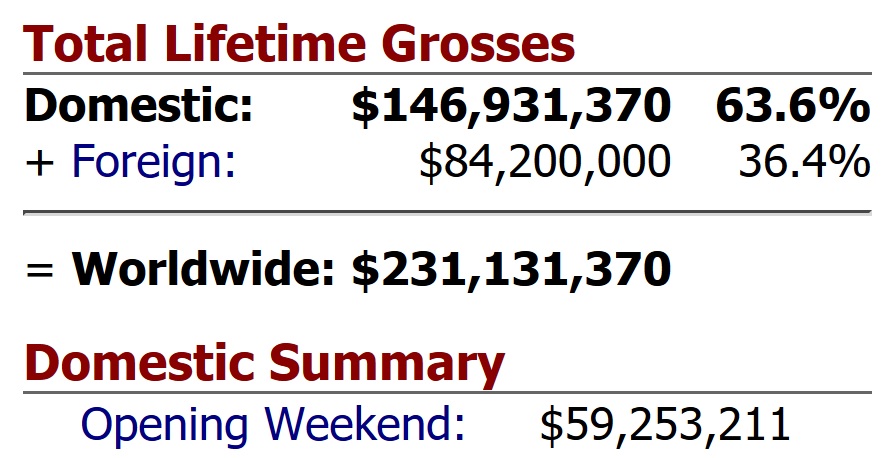This screenshot has height=458, width=894.
Task: Click the worldwide total $231,131,370
Action: pos(510,268)
